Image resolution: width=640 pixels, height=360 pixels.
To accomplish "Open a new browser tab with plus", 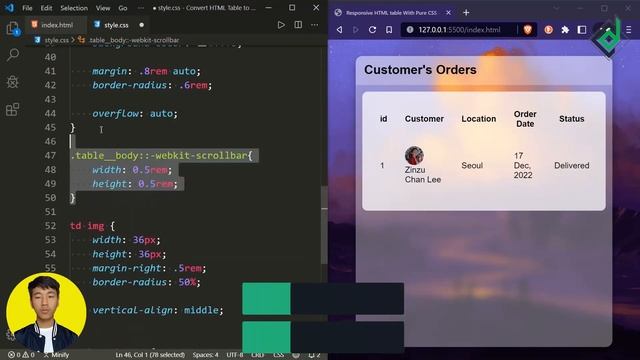I will [466, 13].
